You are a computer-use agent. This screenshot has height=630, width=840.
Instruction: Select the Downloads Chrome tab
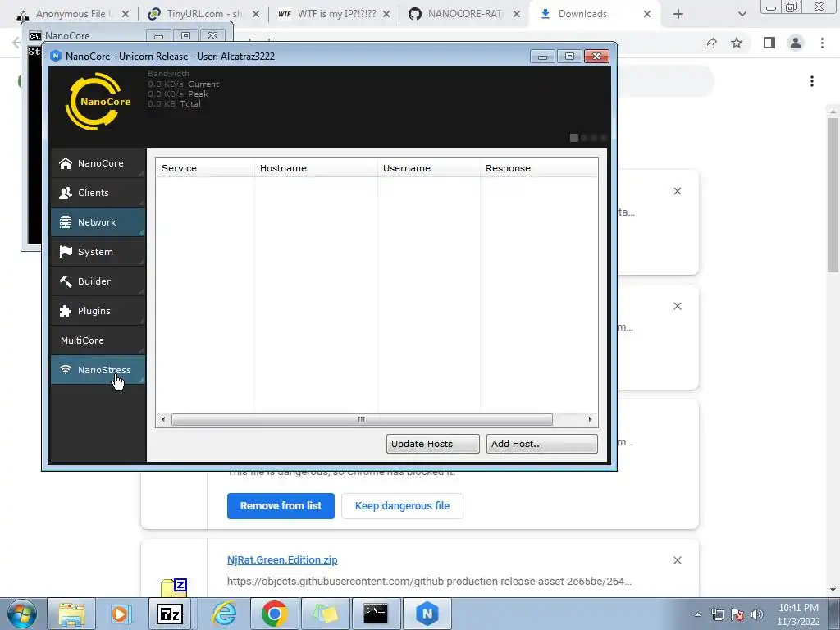pyautogui.click(x=595, y=14)
